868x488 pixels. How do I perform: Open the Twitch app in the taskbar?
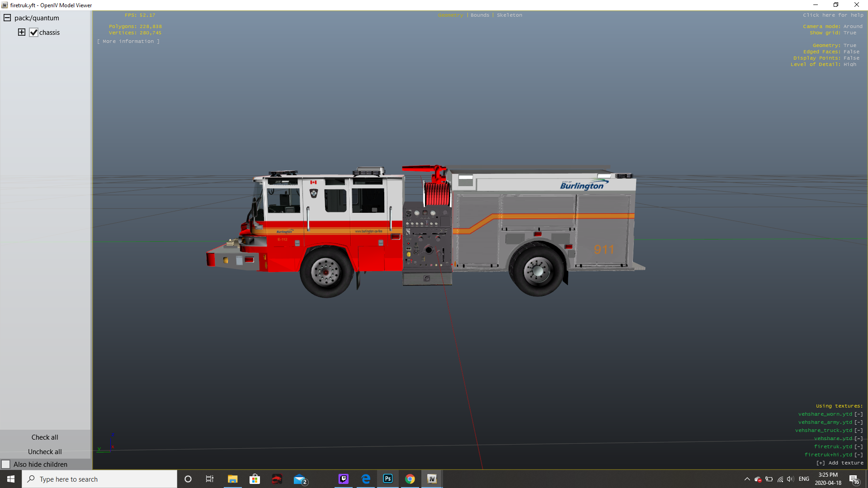coord(344,479)
